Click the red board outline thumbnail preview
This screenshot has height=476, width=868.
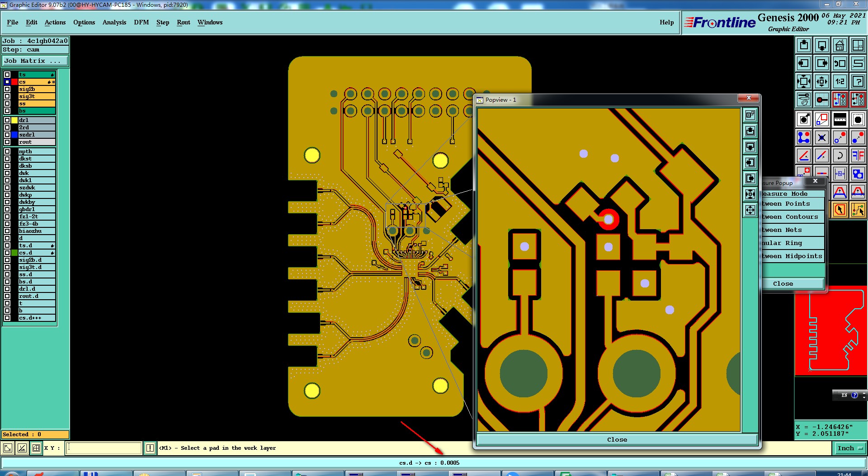pos(831,331)
